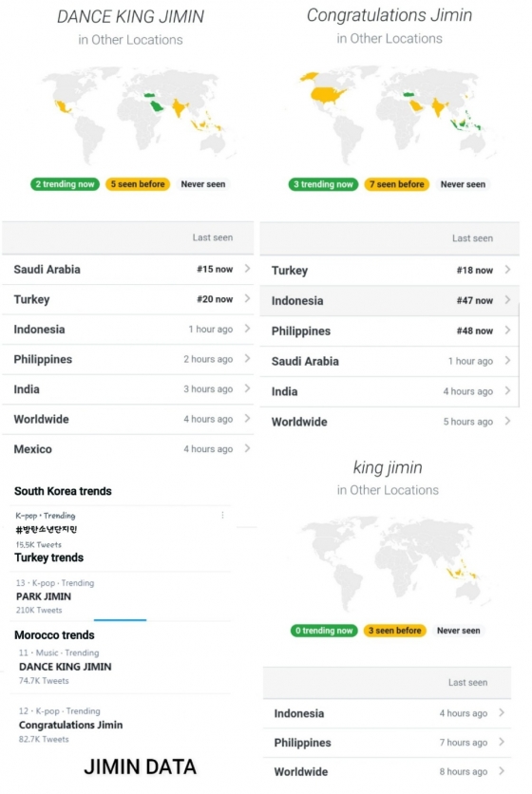Screen dimensions: 532x794
Task: Open the Turkey #18 now chevron
Action: [x=507, y=270]
